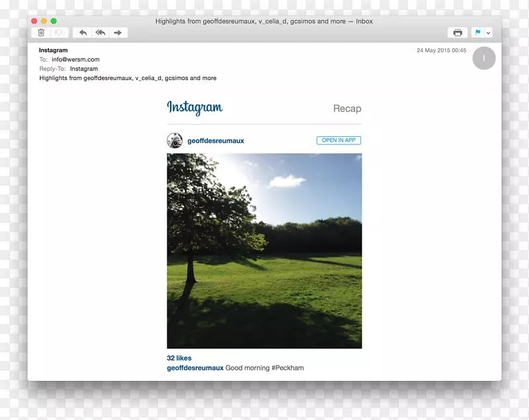The image size is (529, 420).
Task: Click the geoffdesreumaux profile picture
Action: (175, 141)
